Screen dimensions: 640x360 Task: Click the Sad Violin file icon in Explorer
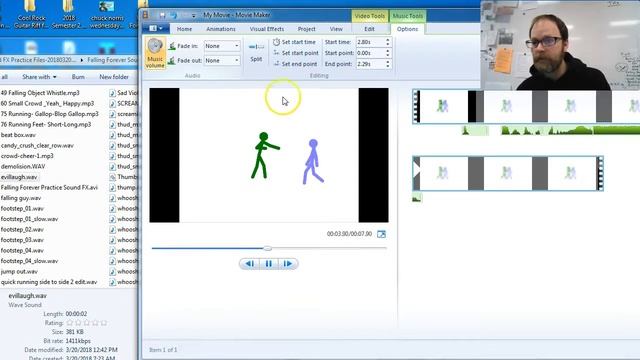pos(112,93)
